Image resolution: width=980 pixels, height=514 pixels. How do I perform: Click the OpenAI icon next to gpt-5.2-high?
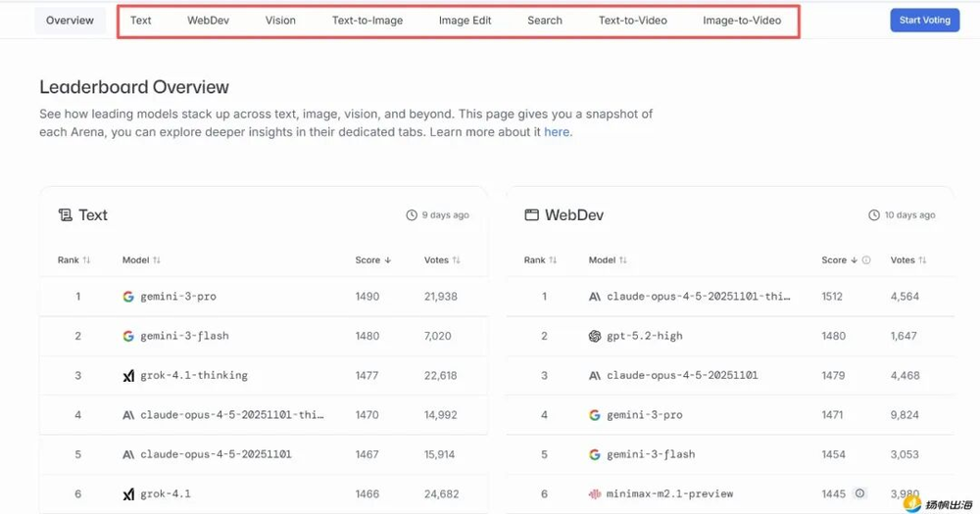click(x=595, y=336)
